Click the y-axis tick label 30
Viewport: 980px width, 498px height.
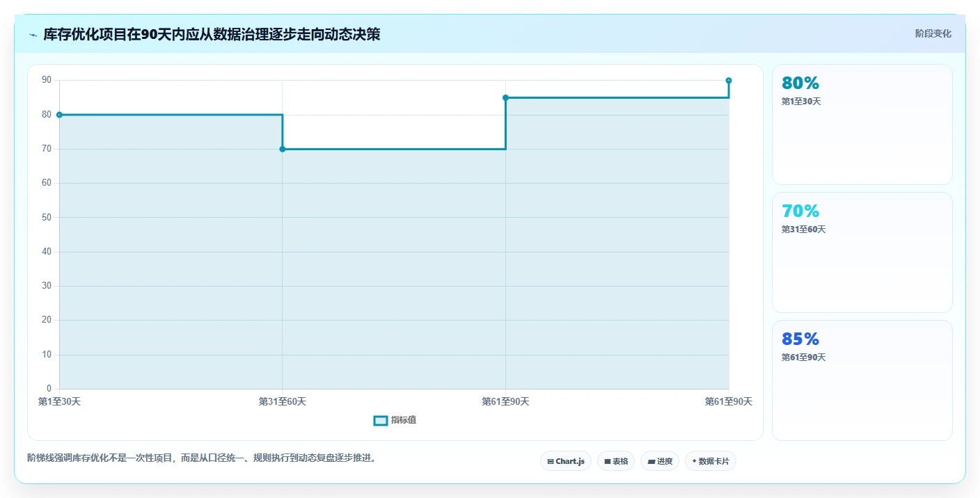[x=47, y=286]
